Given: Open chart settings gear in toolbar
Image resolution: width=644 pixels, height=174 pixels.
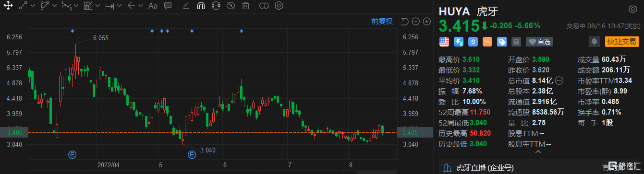Looking at the screenshot, I should click(279, 6).
